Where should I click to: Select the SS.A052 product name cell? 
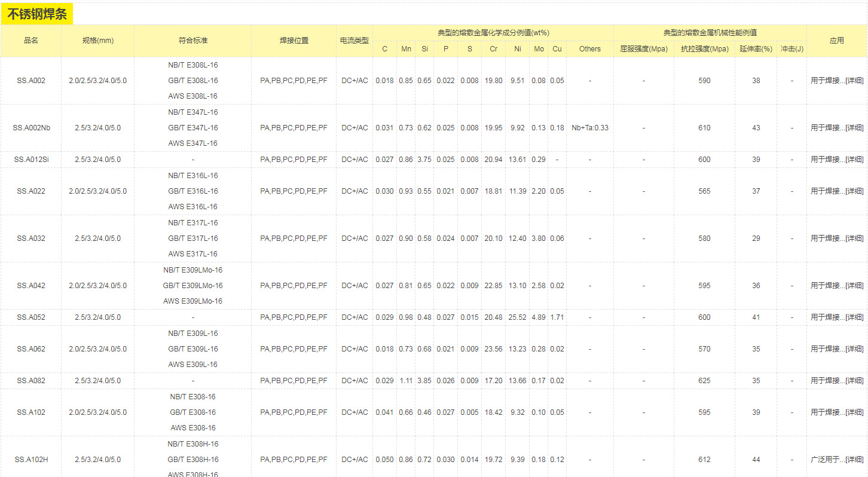point(31,317)
